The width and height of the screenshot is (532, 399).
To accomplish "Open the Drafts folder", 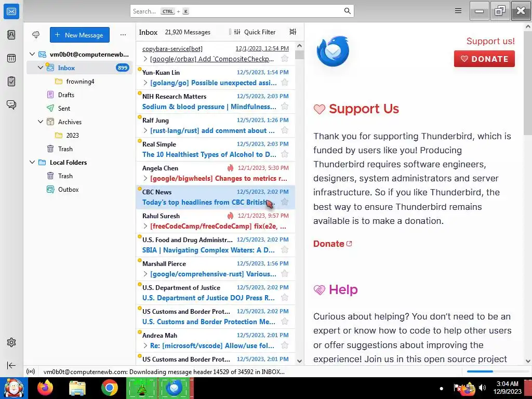I will (x=79, y=95).
